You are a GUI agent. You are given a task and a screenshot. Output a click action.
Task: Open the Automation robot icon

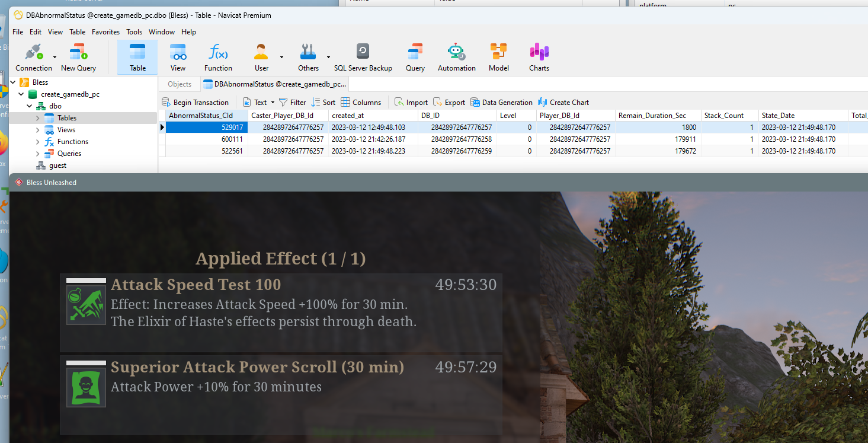456,58
